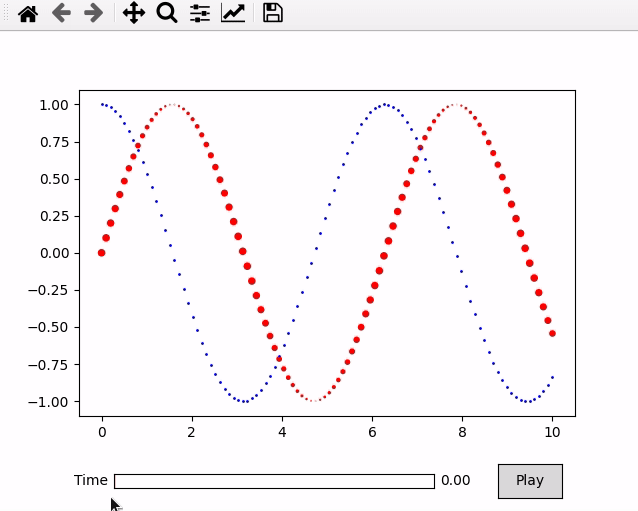
Task: Click inside the Time slider track
Action: [x=274, y=481]
